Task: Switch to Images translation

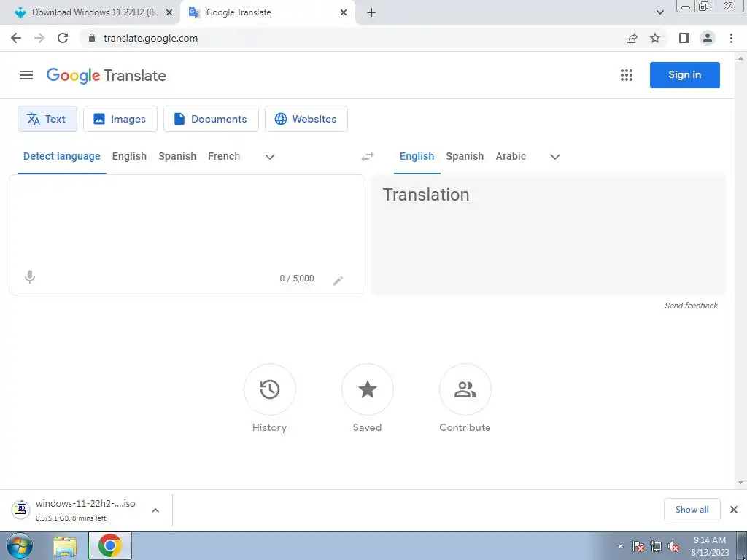Action: (x=120, y=119)
